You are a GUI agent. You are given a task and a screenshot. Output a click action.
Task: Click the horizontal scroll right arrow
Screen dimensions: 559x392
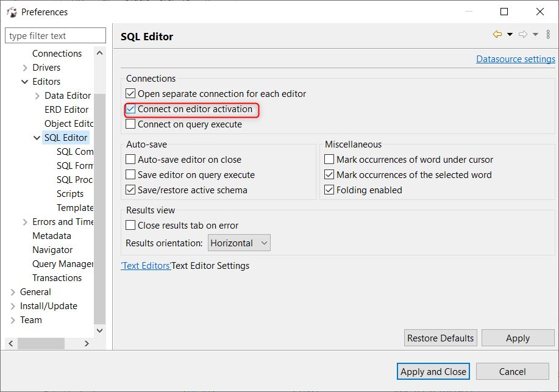click(87, 343)
